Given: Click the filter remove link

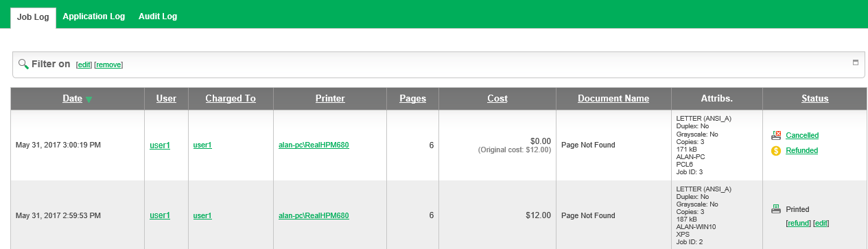Looking at the screenshot, I should point(108,64).
